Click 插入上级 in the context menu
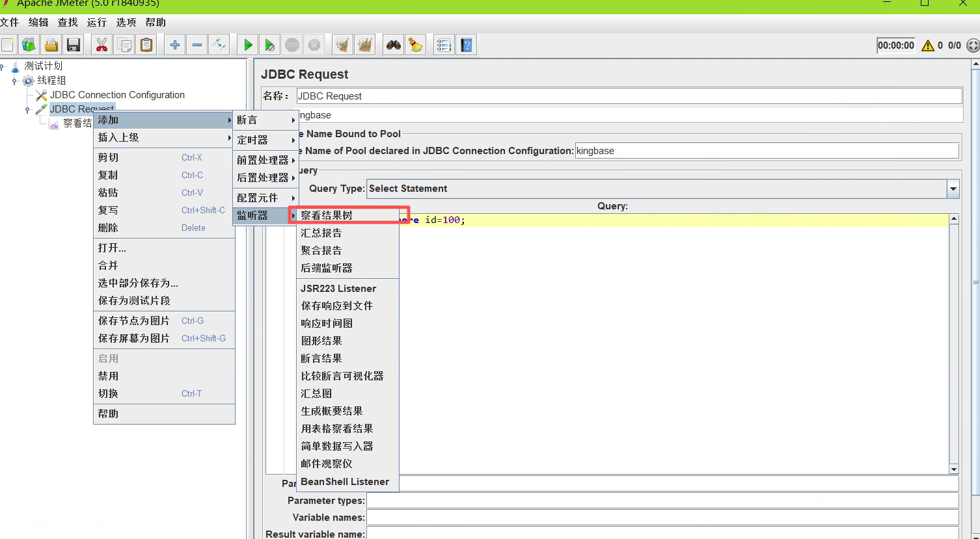The height and width of the screenshot is (539, 980). click(x=164, y=138)
